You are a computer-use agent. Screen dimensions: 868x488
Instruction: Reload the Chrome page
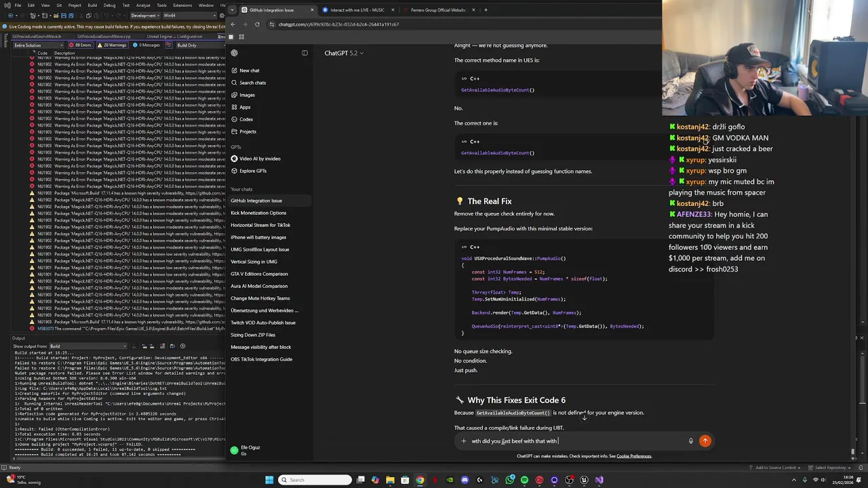[x=257, y=24]
